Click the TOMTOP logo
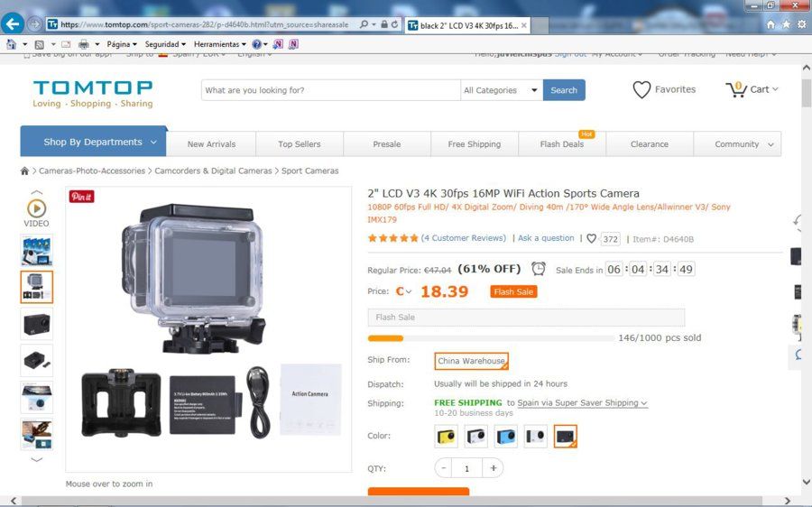 pos(93,93)
